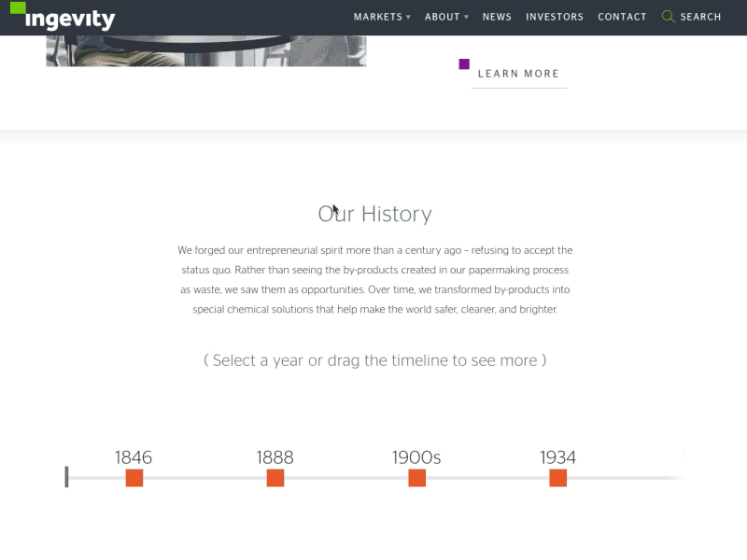The height and width of the screenshot is (560, 747).
Task: Click the SEARCH text label
Action: coord(699,16)
